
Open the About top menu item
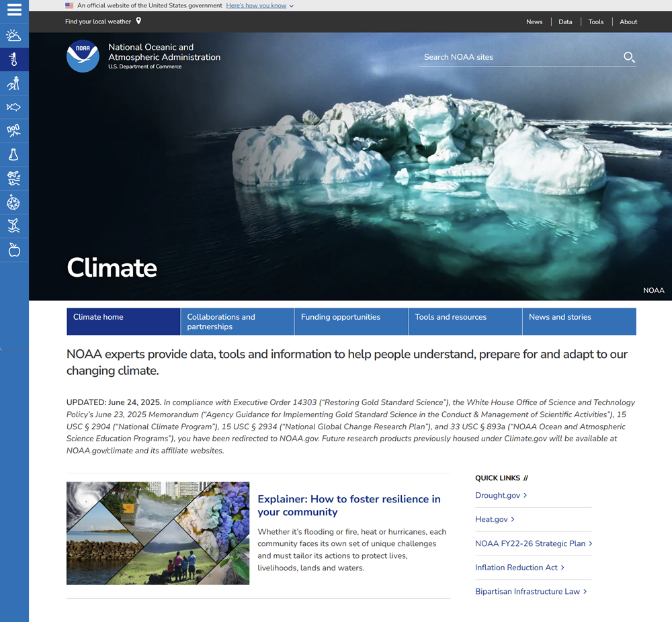tap(628, 22)
